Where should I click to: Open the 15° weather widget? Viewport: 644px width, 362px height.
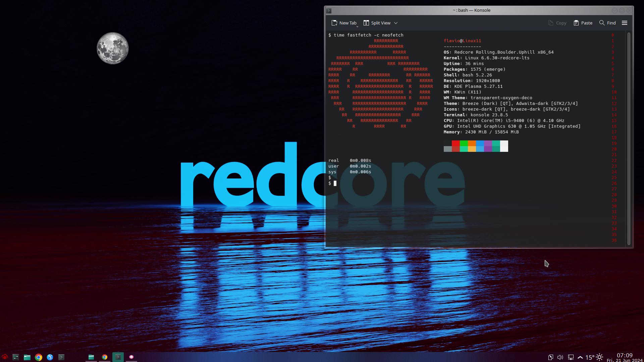click(595, 357)
